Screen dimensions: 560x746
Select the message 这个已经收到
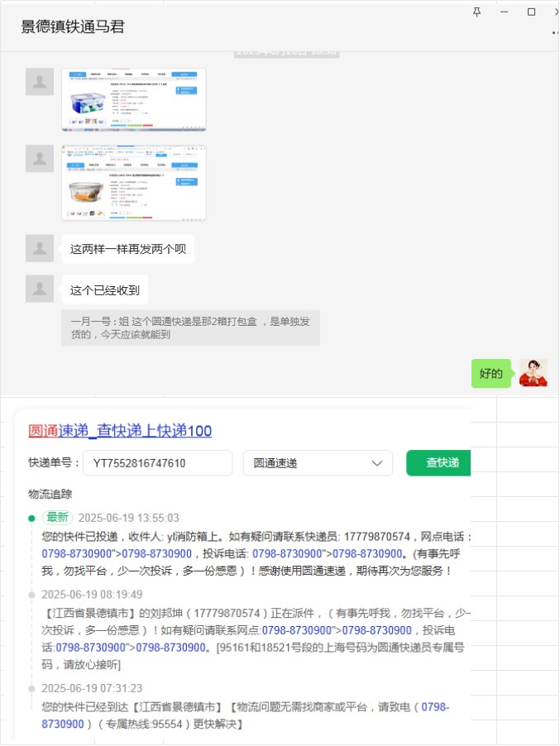(x=105, y=289)
